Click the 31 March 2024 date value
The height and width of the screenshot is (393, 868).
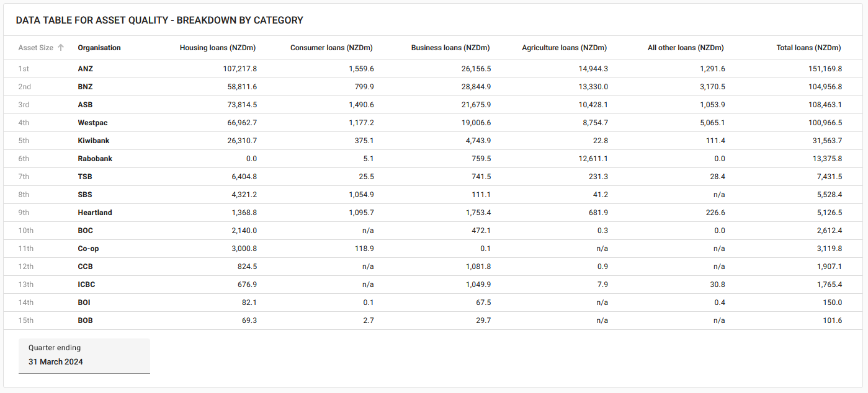pyautogui.click(x=56, y=362)
